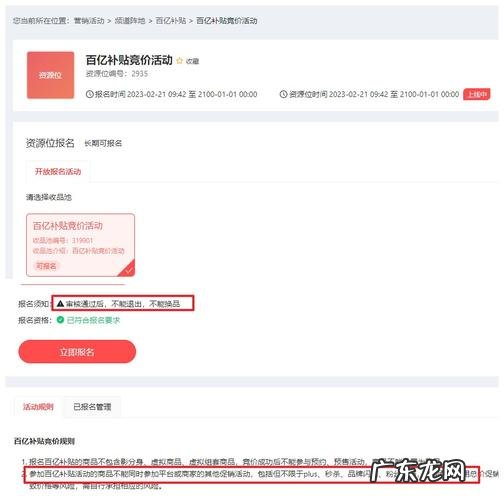Switch to the 活动规则 tab
This screenshot has width=504, height=500.
click(x=38, y=407)
